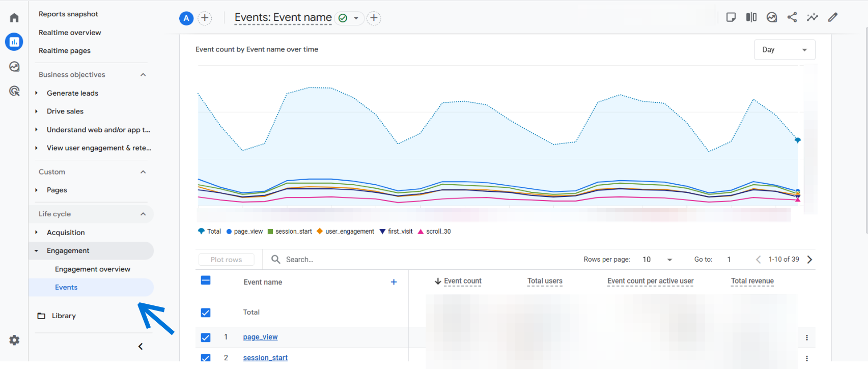Sort by Total users column
Viewport: 868px width, 369px height.
tap(545, 281)
